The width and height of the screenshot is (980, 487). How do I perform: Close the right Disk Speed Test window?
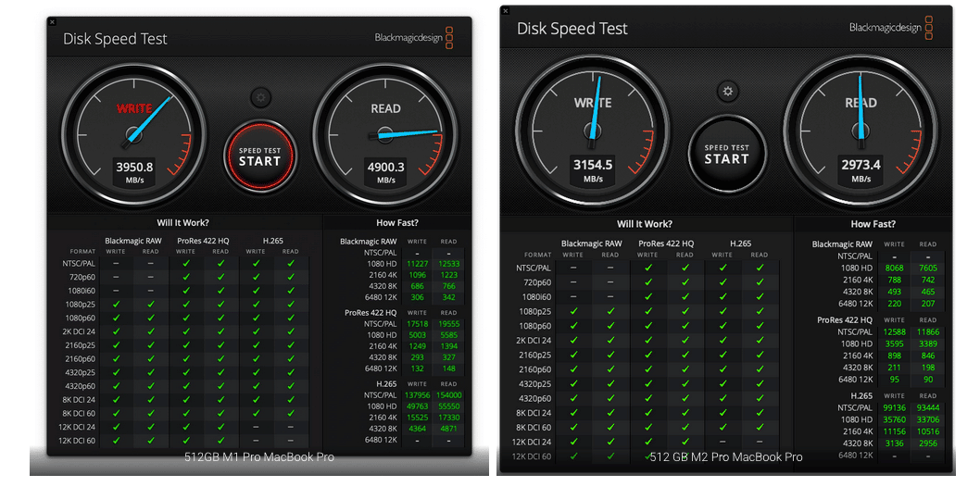(506, 10)
